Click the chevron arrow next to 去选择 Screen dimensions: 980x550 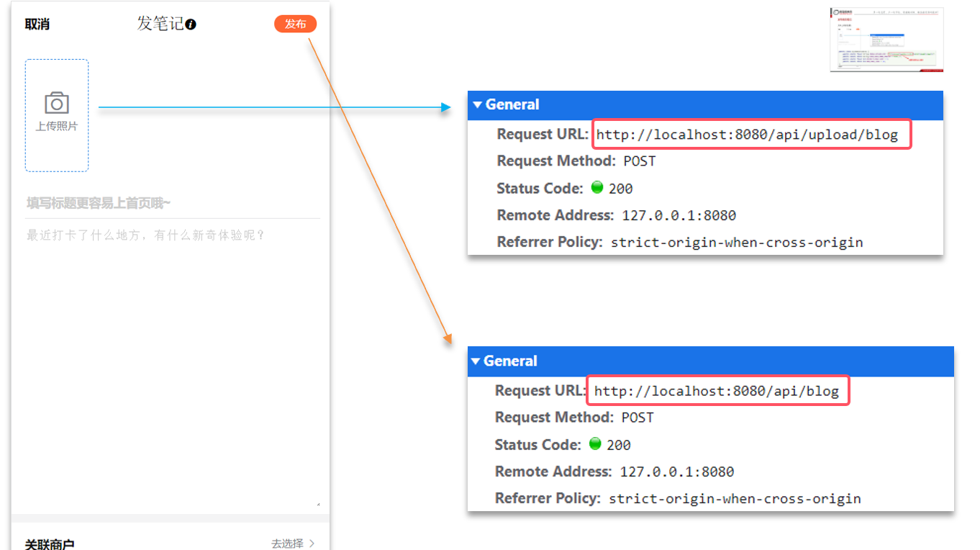coord(312,544)
